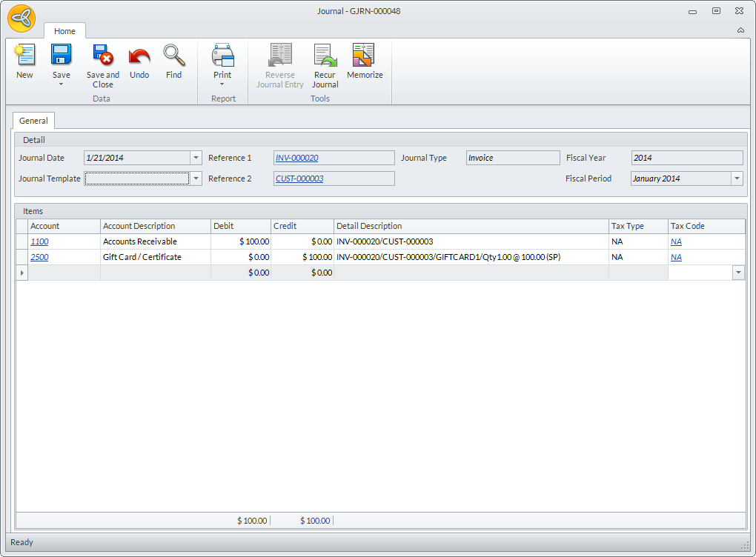The height and width of the screenshot is (557, 756).
Task: Open the Journal Template dropdown arrow
Action: click(196, 179)
